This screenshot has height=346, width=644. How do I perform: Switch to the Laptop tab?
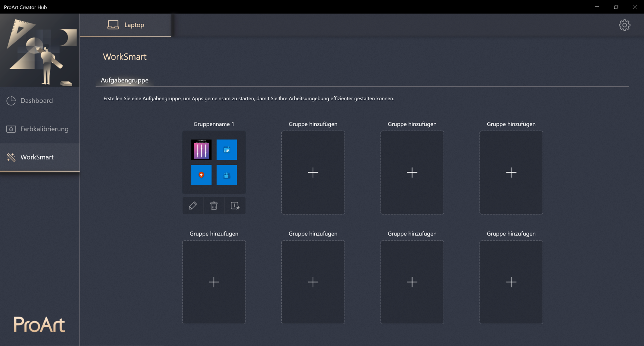125,25
